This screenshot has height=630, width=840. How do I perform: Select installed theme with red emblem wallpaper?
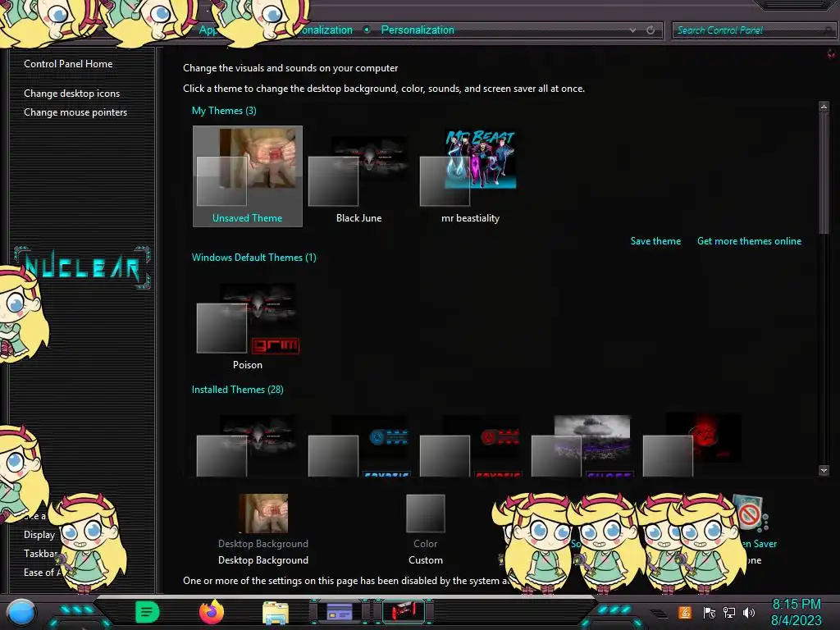(693, 445)
